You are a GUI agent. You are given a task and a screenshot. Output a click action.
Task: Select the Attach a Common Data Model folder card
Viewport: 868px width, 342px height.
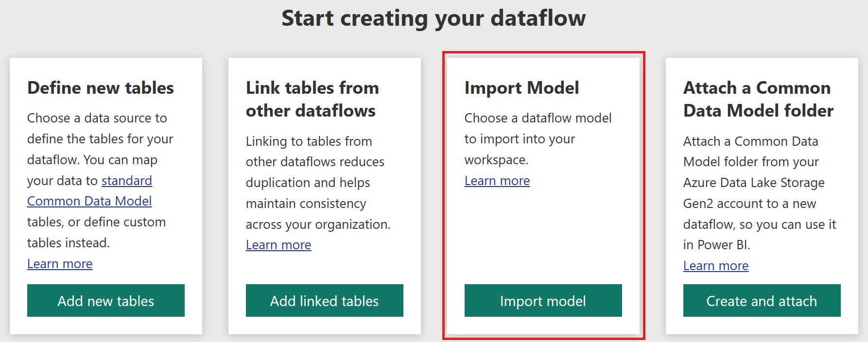tap(761, 194)
